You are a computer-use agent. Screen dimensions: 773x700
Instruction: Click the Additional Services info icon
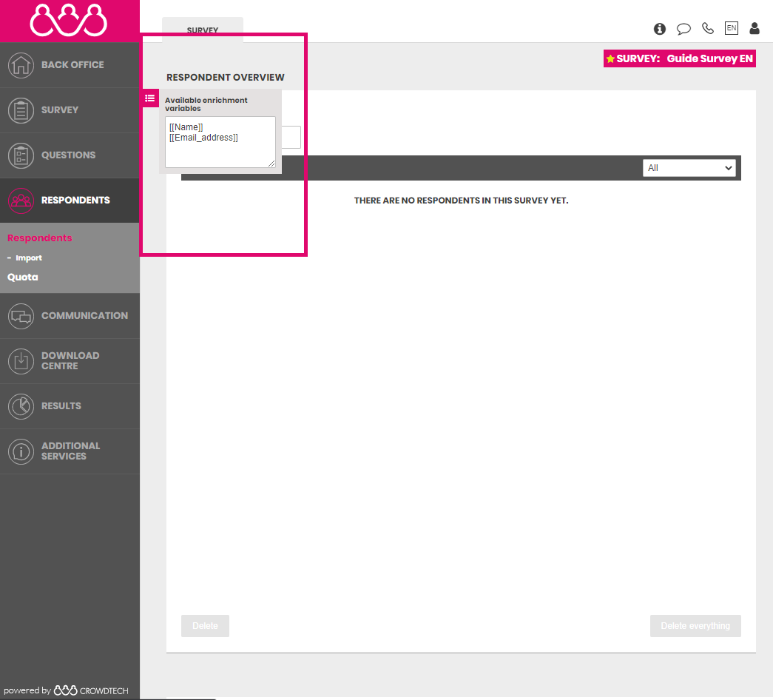[21, 451]
